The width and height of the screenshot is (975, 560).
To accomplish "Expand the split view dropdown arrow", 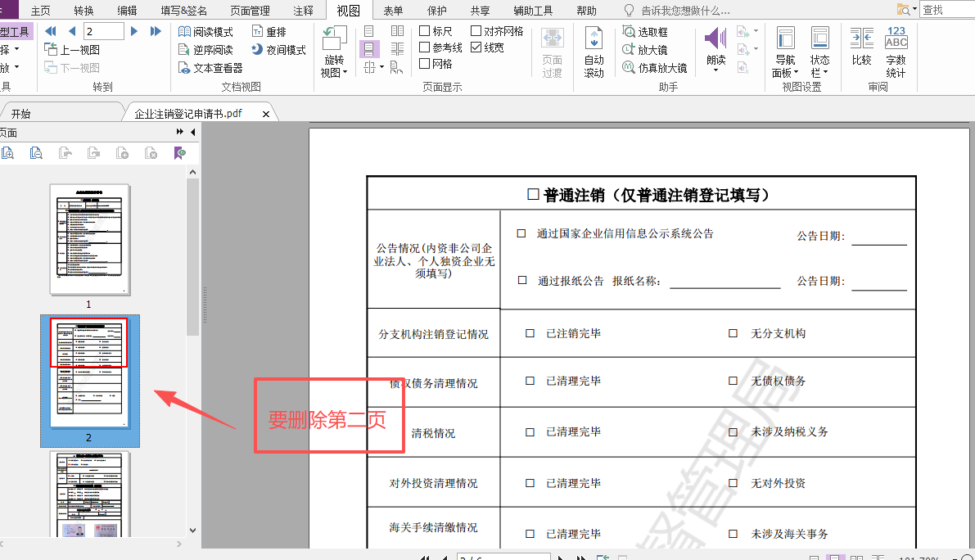I will pyautogui.click(x=381, y=67).
